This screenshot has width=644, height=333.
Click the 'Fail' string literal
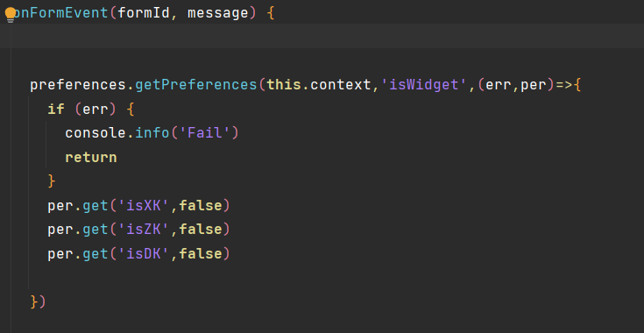coord(204,133)
